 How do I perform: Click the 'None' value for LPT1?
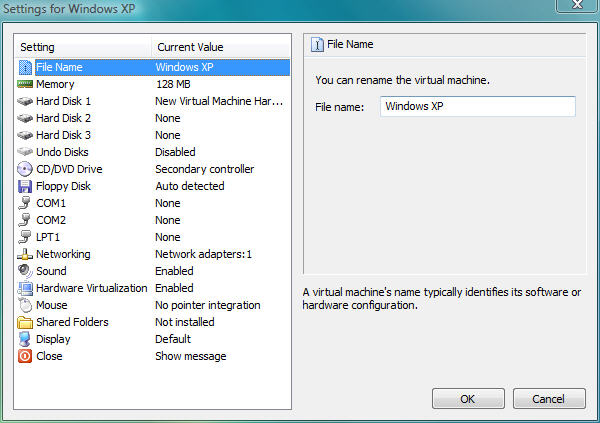pyautogui.click(x=168, y=237)
